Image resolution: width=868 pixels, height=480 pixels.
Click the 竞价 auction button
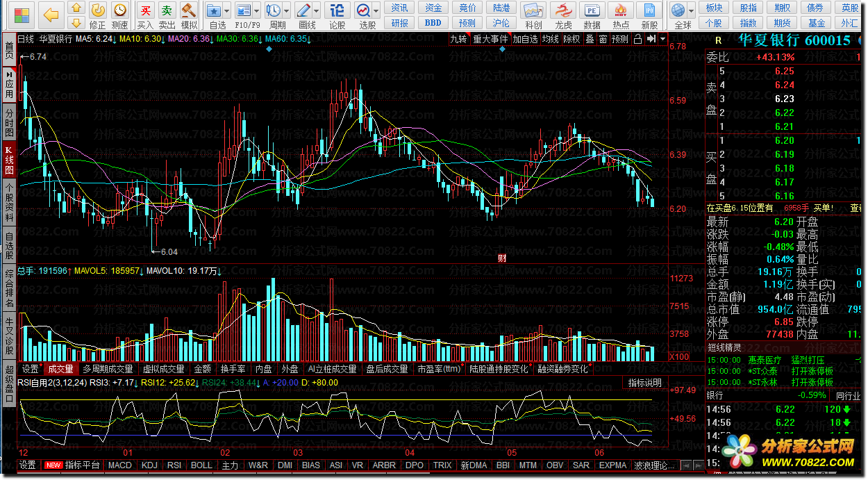(467, 8)
